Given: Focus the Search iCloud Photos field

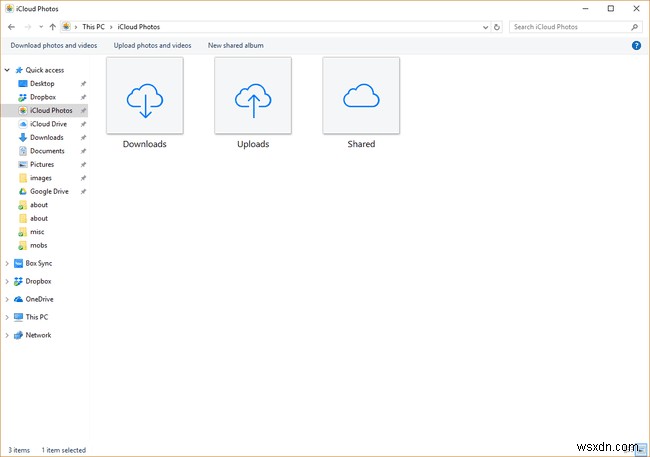Looking at the screenshot, I should click(575, 27).
